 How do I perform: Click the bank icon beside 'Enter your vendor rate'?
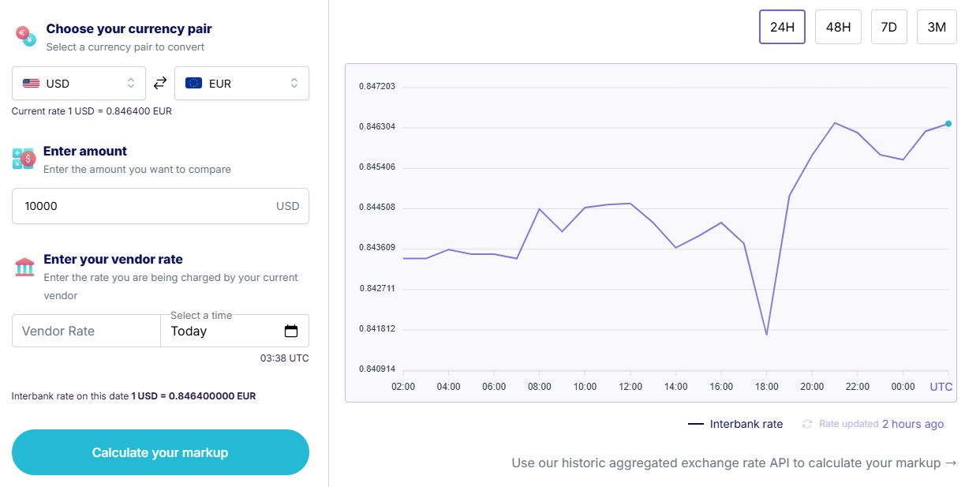click(x=23, y=267)
